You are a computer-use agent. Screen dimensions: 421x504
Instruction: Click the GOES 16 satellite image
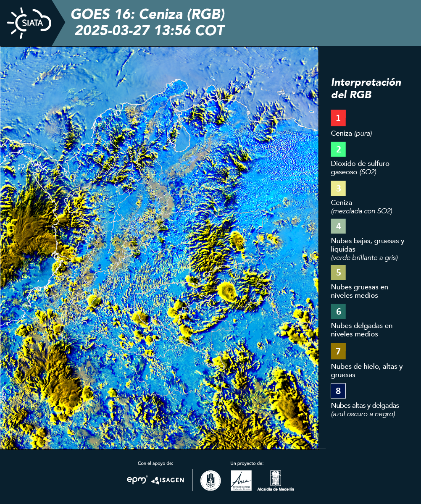coord(160,248)
